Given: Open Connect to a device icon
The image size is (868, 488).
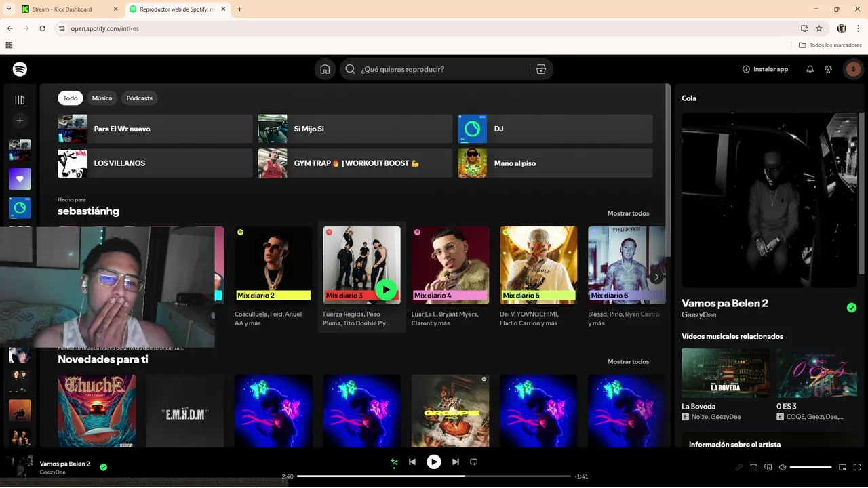Looking at the screenshot, I should pyautogui.click(x=768, y=467).
